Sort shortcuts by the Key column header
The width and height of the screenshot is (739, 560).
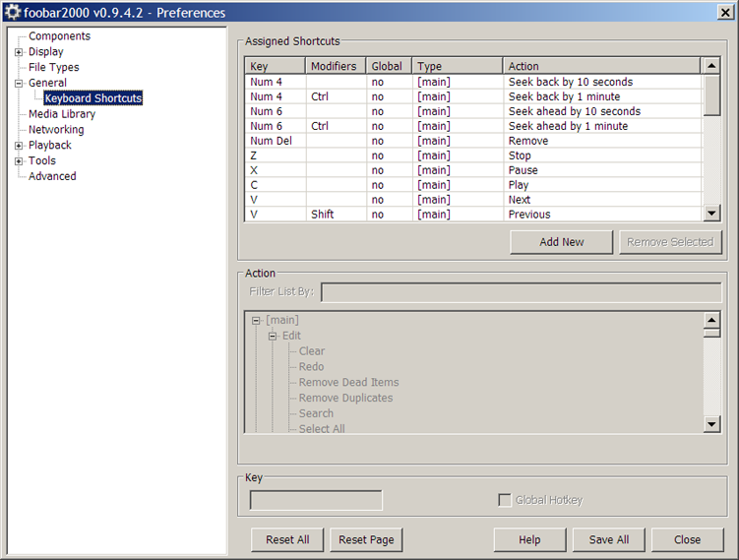(x=275, y=66)
